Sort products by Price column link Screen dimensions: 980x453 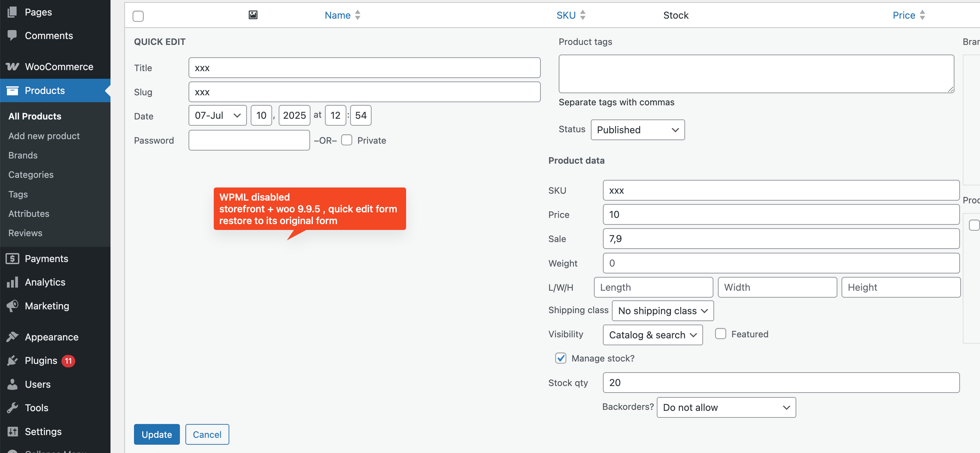pyautogui.click(x=904, y=15)
